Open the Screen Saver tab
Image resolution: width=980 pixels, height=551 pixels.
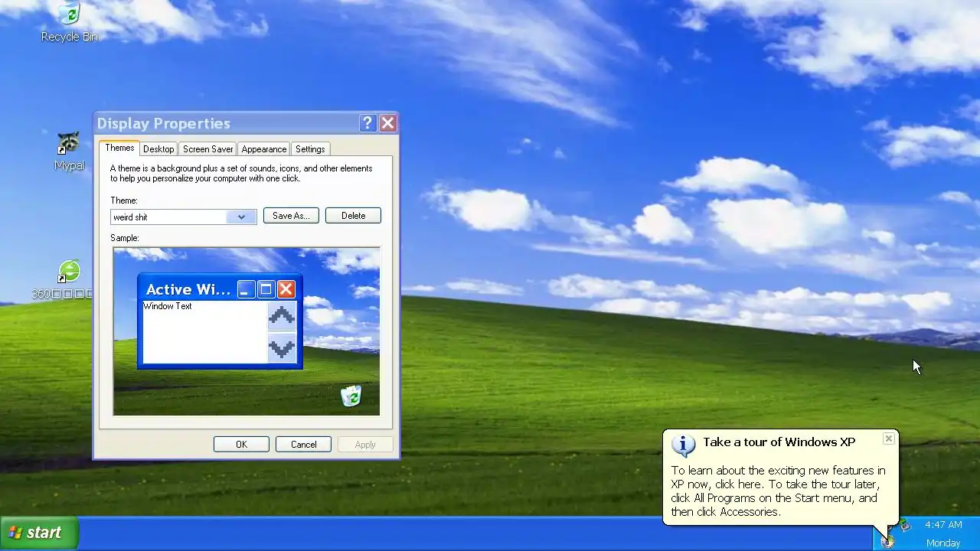(208, 149)
